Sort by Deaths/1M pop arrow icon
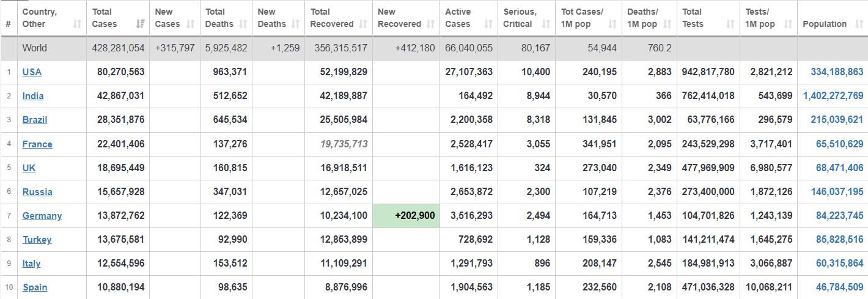 pos(668,24)
